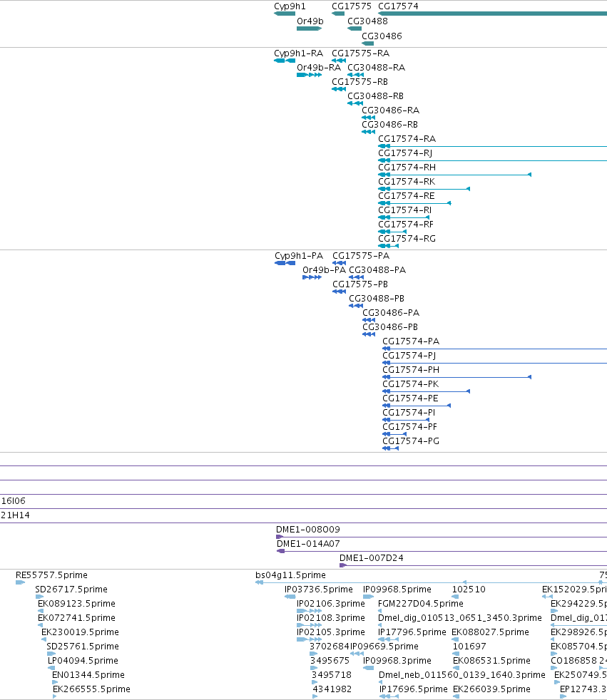Click transcript CG17574-RK
The height and width of the screenshot is (700, 607).
point(424,189)
